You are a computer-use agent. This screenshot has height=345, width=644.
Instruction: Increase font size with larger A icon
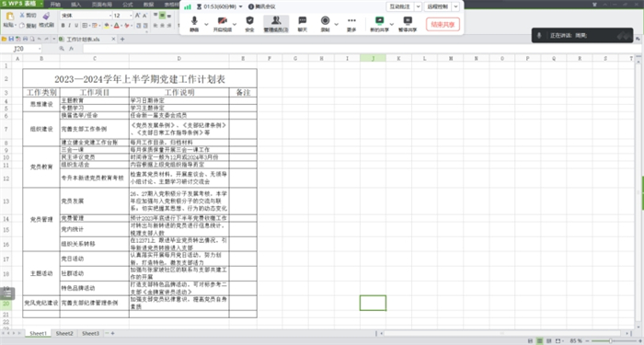point(138,16)
